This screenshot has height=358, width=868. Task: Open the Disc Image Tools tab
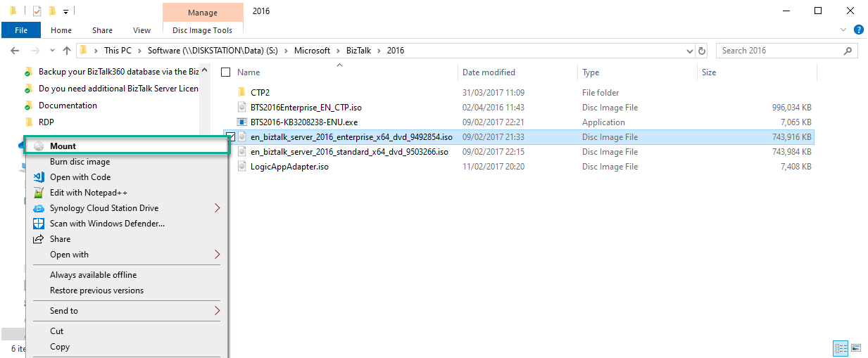(x=202, y=30)
